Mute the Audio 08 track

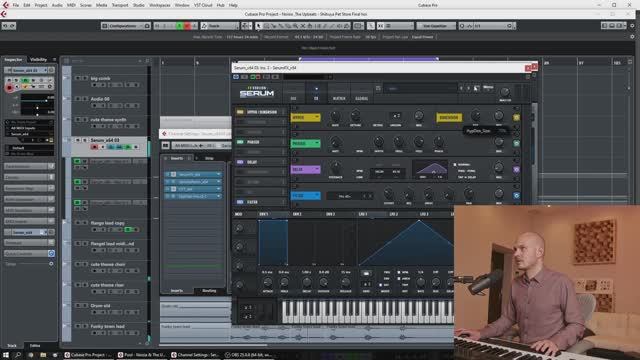click(x=78, y=99)
